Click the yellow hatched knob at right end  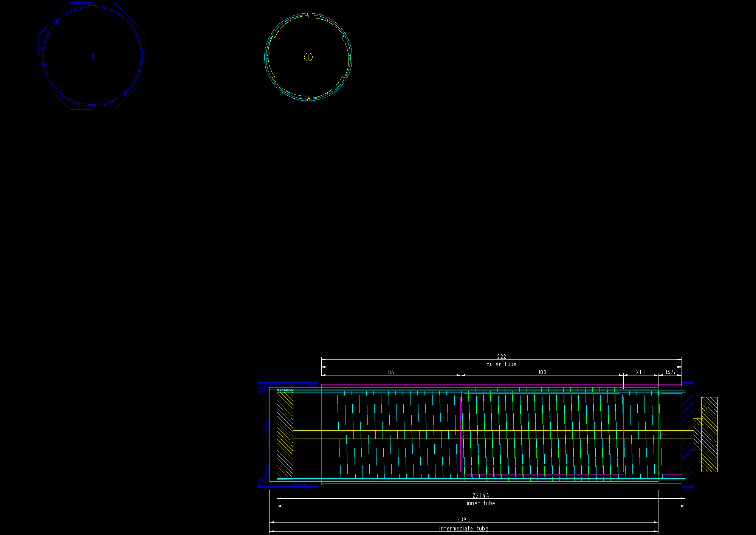[x=709, y=434]
